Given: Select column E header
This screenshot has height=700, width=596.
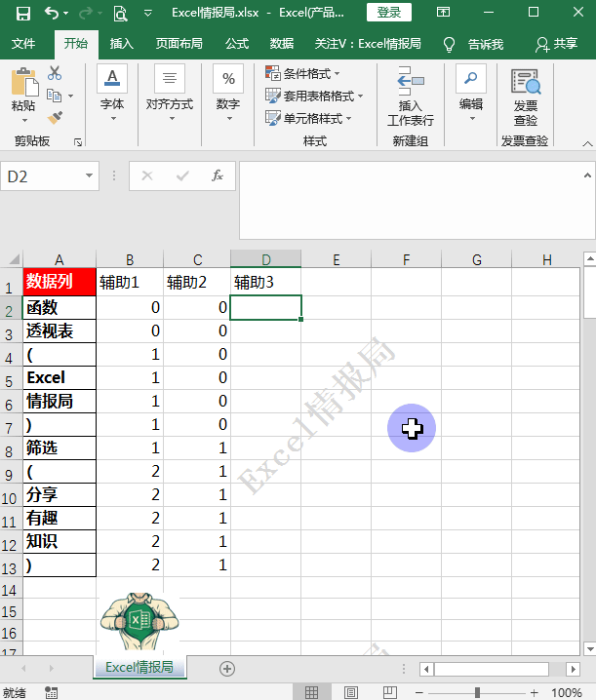Looking at the screenshot, I should pos(336,259).
